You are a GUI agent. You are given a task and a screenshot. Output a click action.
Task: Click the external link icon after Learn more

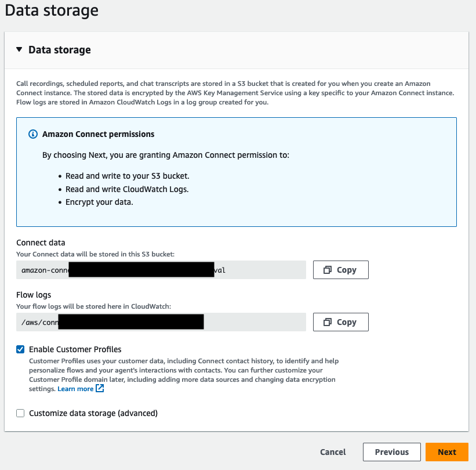pyautogui.click(x=100, y=389)
